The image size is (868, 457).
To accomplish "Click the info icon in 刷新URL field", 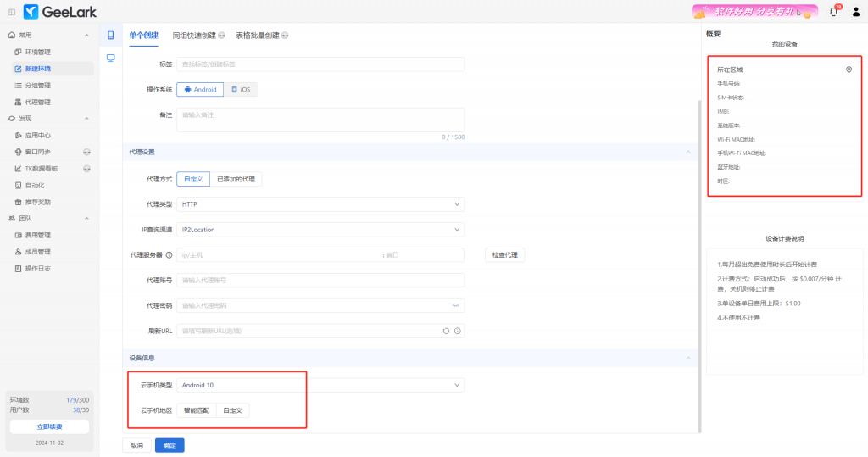I will (457, 331).
